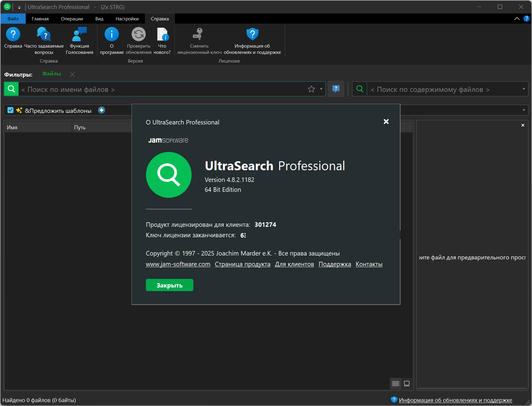The image size is (532, 406).
Task: Sort by Имя column header
Action: tap(38, 127)
